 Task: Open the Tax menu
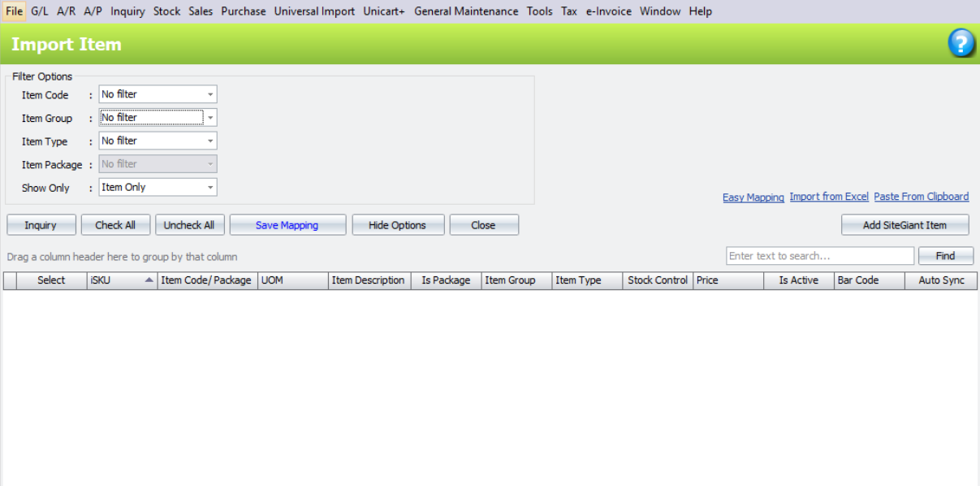point(569,11)
